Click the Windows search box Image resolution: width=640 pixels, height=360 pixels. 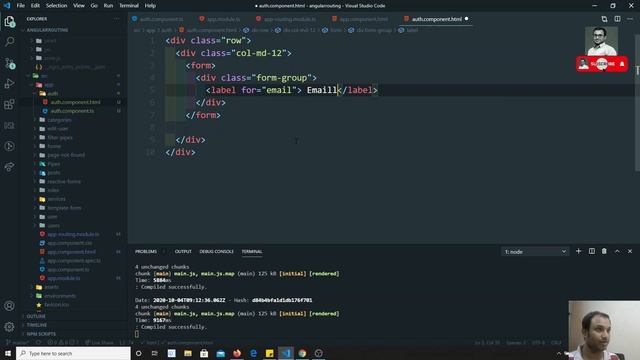[73, 353]
